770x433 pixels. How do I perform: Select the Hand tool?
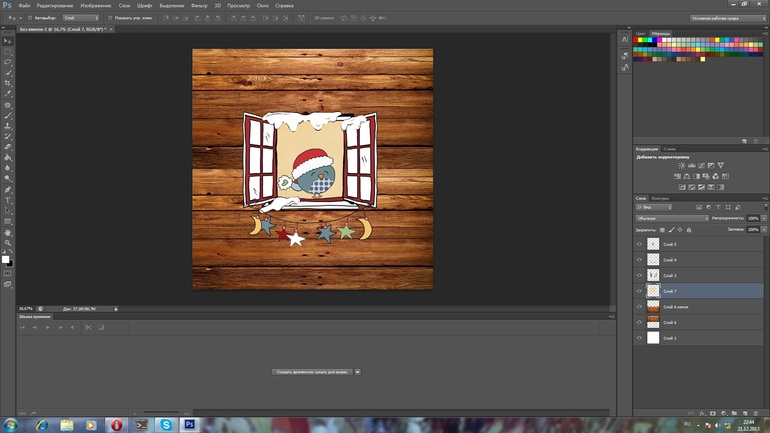point(8,232)
